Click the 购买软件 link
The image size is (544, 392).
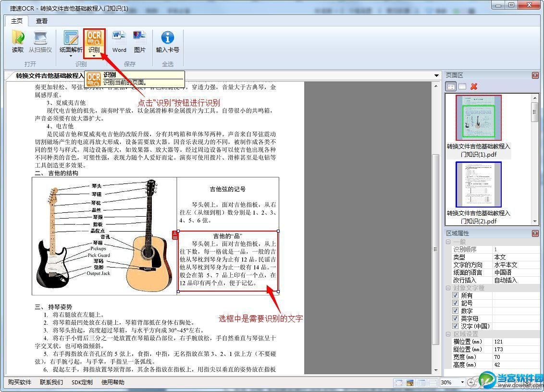point(20,382)
